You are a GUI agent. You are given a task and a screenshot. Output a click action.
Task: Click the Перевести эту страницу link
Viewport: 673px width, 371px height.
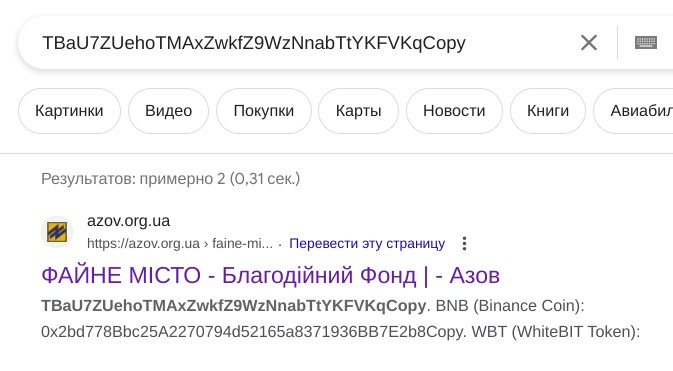(x=367, y=243)
